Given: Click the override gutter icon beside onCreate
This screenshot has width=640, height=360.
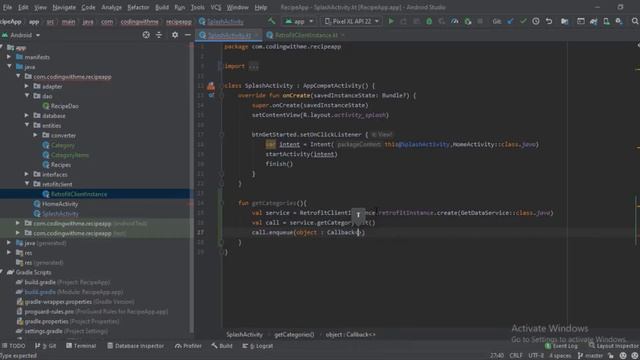Looking at the screenshot, I should pyautogui.click(x=211, y=95).
